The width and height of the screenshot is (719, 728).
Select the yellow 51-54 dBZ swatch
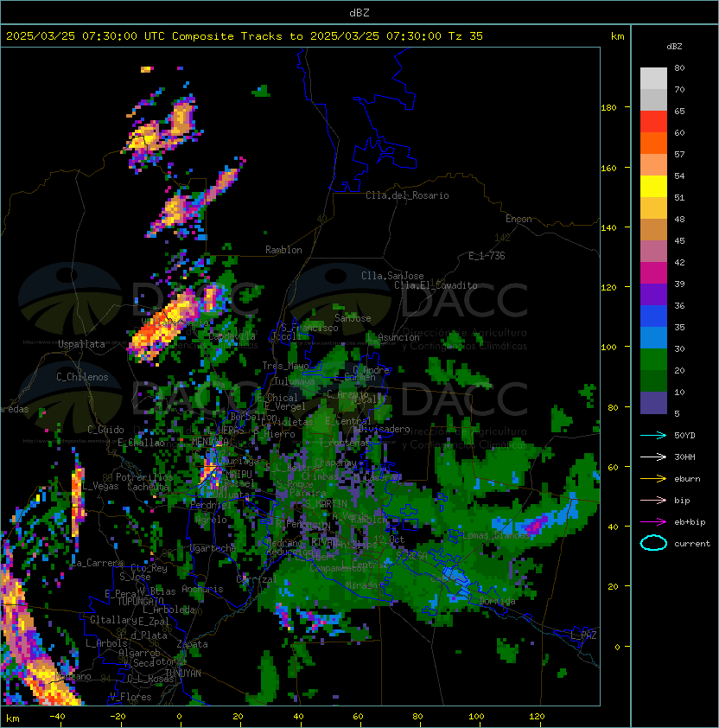[653, 186]
